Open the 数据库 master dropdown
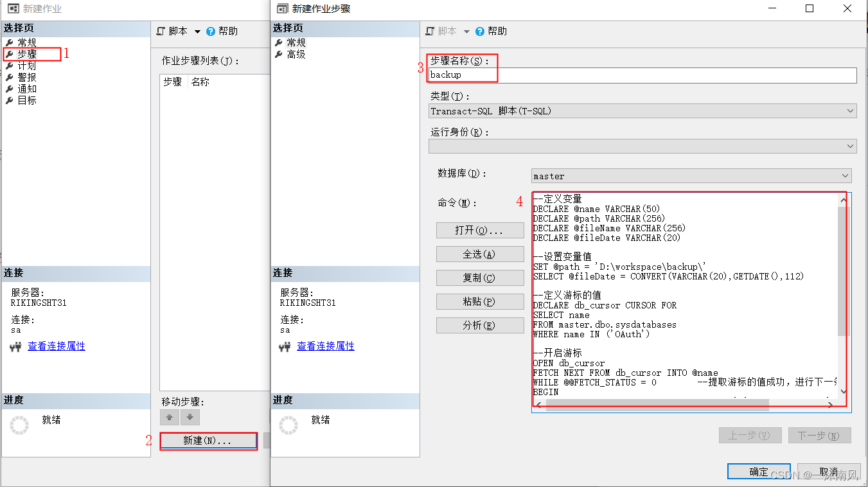 click(x=691, y=175)
